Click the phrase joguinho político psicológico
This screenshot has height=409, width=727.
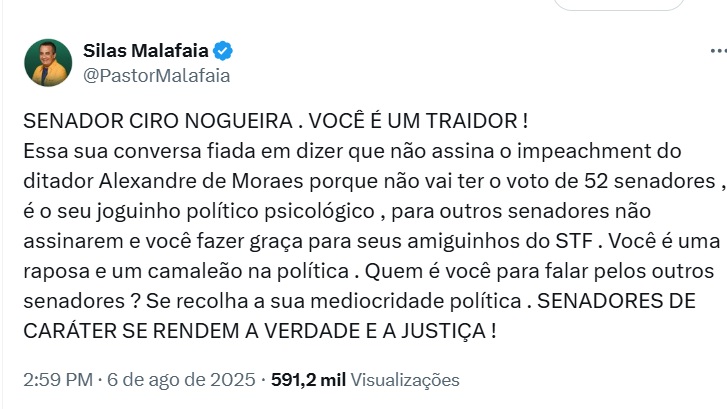(236, 212)
